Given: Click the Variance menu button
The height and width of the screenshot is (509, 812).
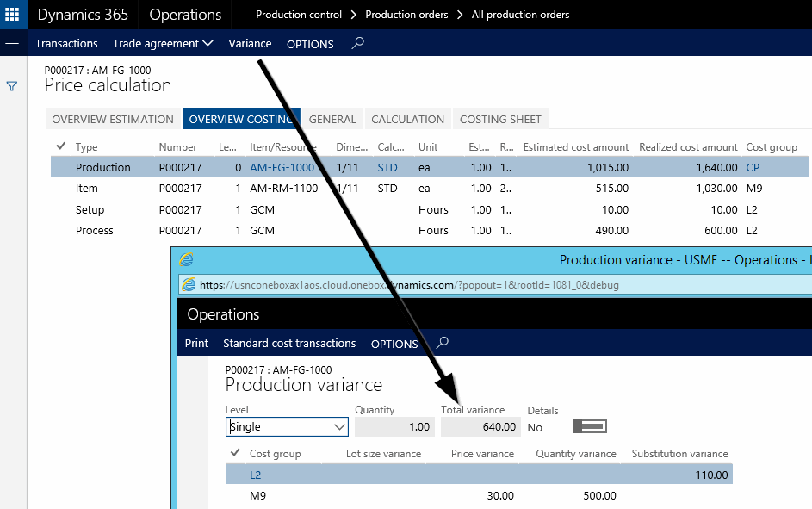Looking at the screenshot, I should [250, 43].
